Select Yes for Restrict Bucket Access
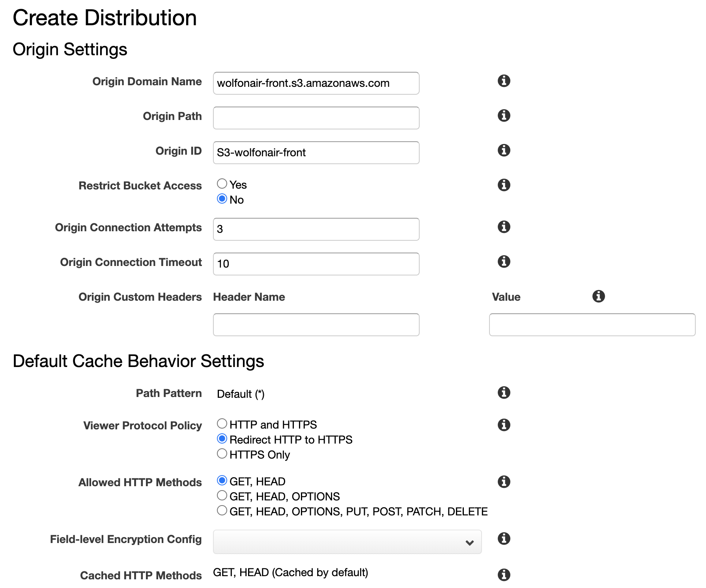Screen dimensions: 706x588 tap(222, 183)
